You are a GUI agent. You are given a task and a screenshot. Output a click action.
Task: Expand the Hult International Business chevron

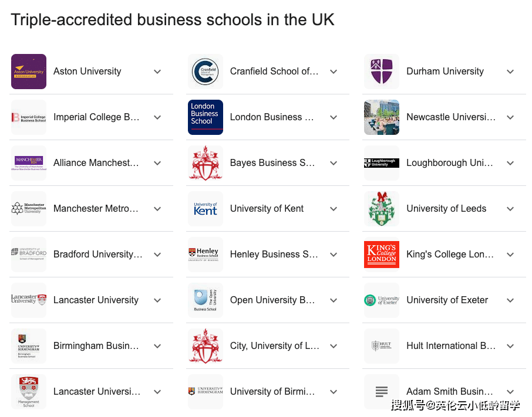point(510,346)
